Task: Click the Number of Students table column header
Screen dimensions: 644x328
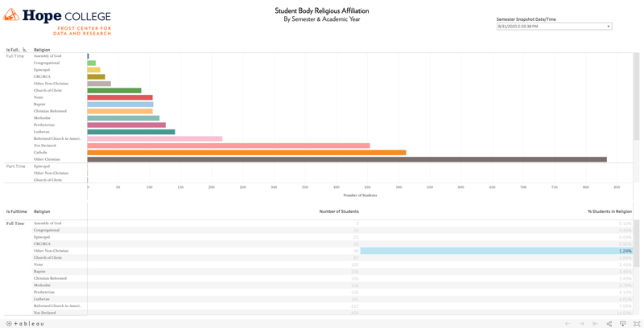Action: 339,211
